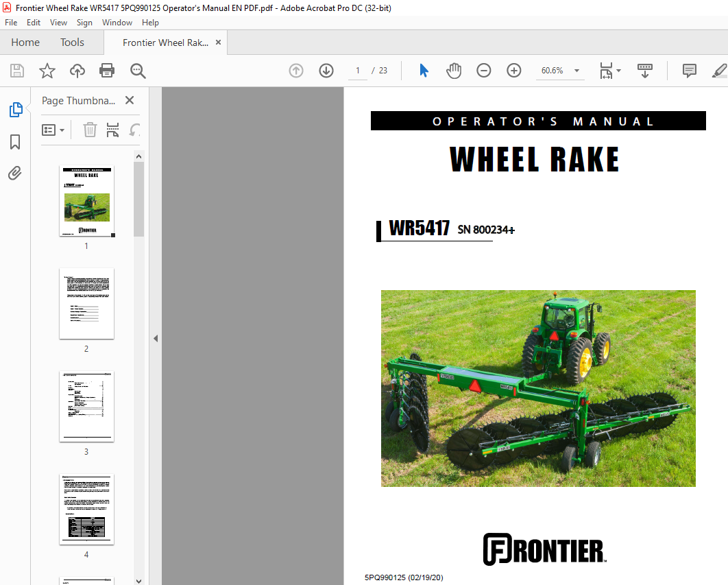Image resolution: width=728 pixels, height=585 pixels.
Task: Print the document with printer icon
Action: point(107,71)
